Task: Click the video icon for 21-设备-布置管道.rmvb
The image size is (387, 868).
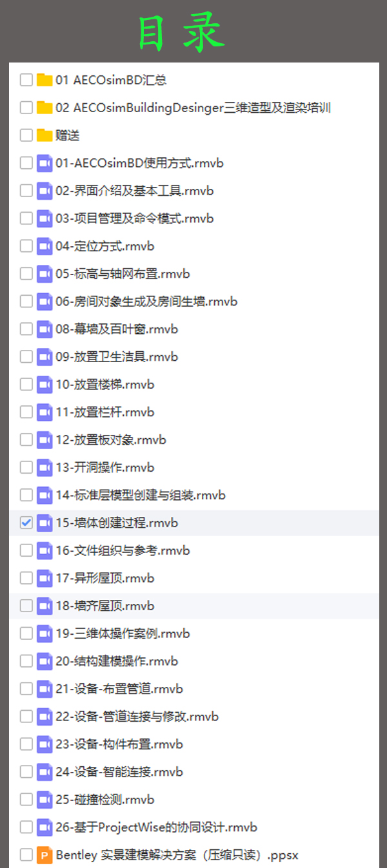Action: click(45, 690)
